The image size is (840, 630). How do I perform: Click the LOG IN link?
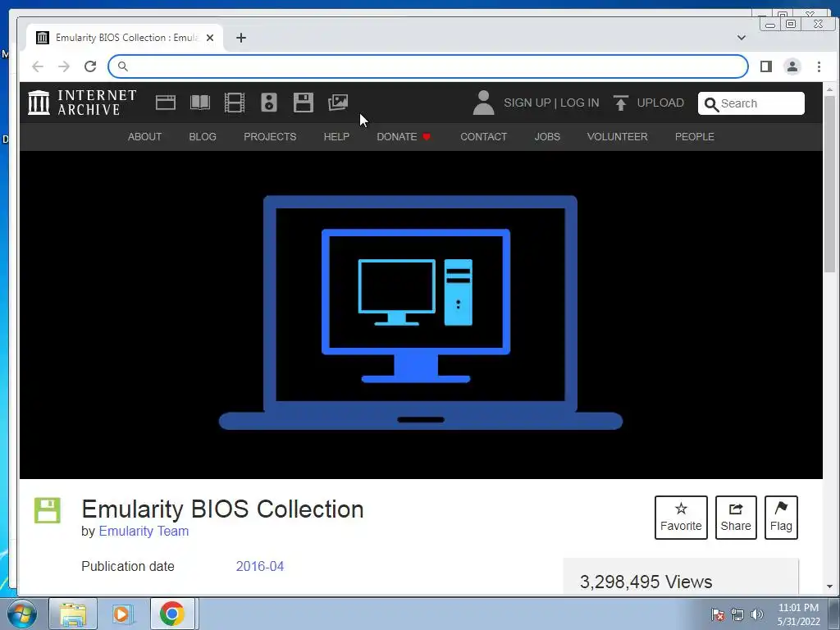[580, 103]
